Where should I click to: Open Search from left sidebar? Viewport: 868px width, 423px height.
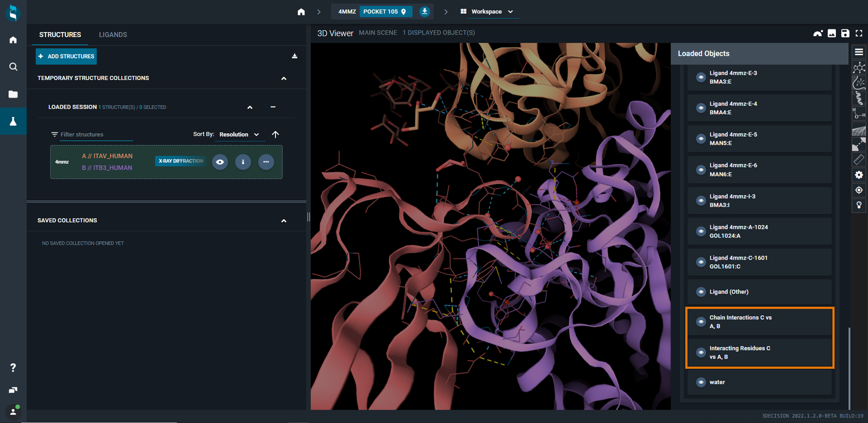pyautogui.click(x=13, y=67)
